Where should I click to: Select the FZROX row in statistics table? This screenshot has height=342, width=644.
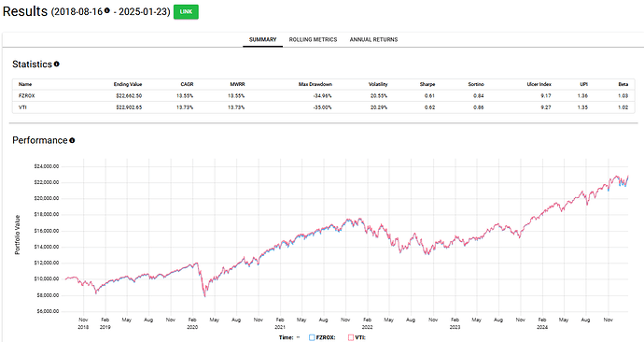[324, 95]
